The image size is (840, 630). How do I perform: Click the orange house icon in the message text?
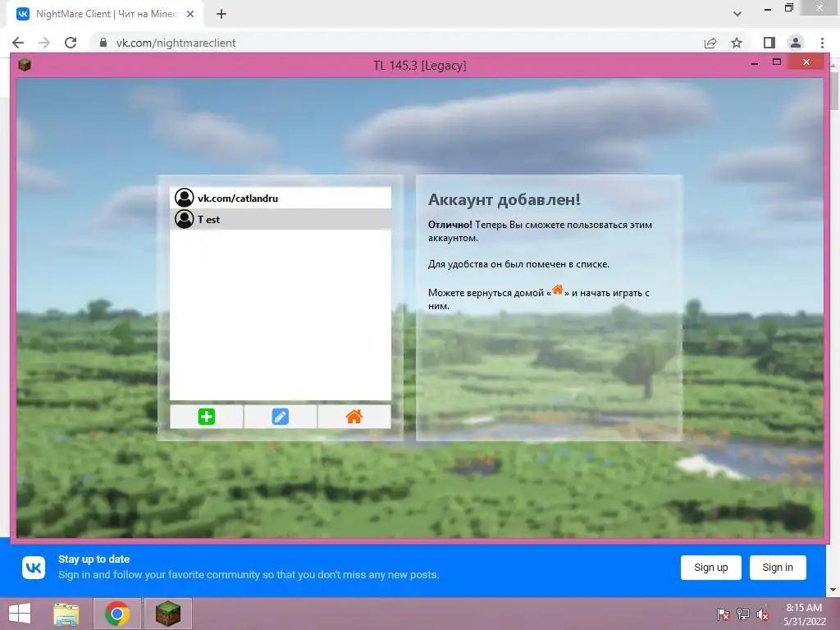click(558, 290)
